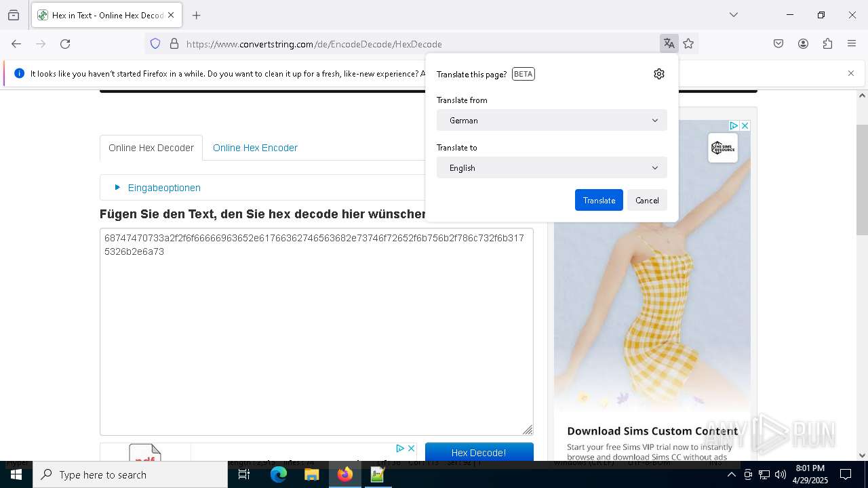Click the page vertical scrollbar
The width and height of the screenshot is (868, 488).
(x=862, y=180)
